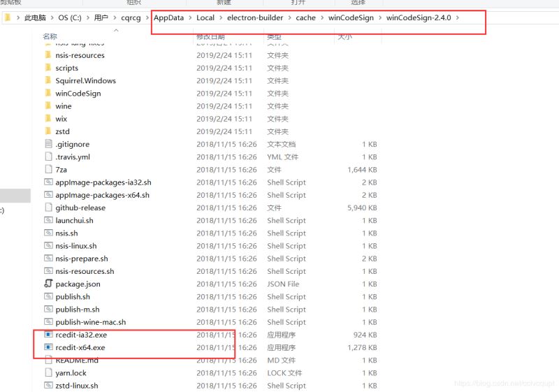Click the package.json file icon
559x392 pixels.
pyautogui.click(x=48, y=284)
